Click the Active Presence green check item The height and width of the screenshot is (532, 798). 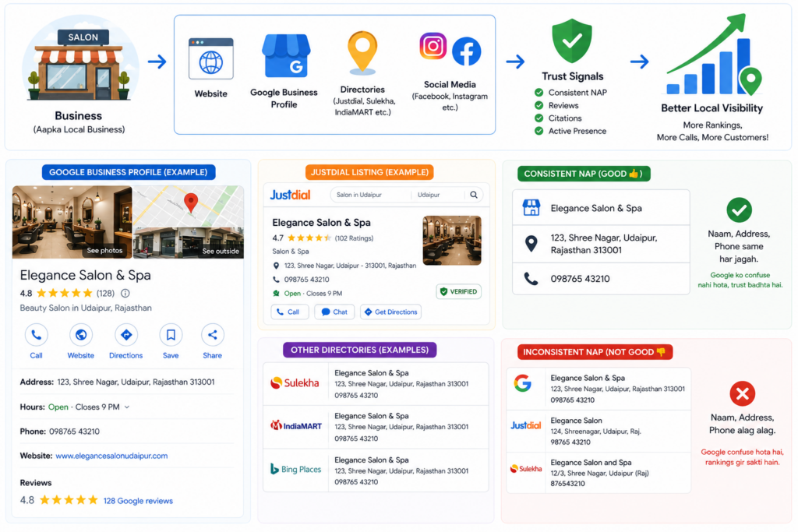click(x=570, y=131)
